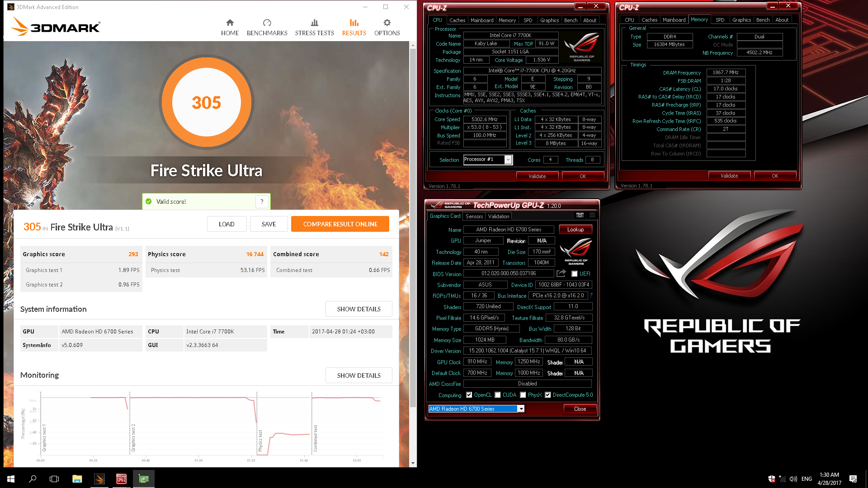868x488 pixels.
Task: Switch to GPU-Z taskbar icon
Action: click(x=144, y=479)
